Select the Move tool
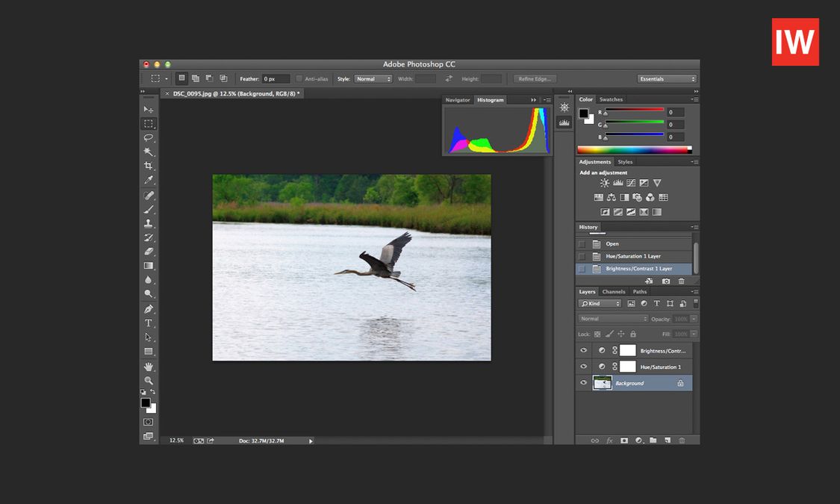Image resolution: width=840 pixels, height=504 pixels. 149,109
